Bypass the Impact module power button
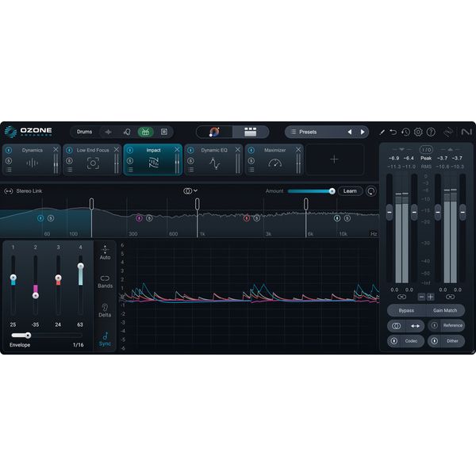 [130, 150]
